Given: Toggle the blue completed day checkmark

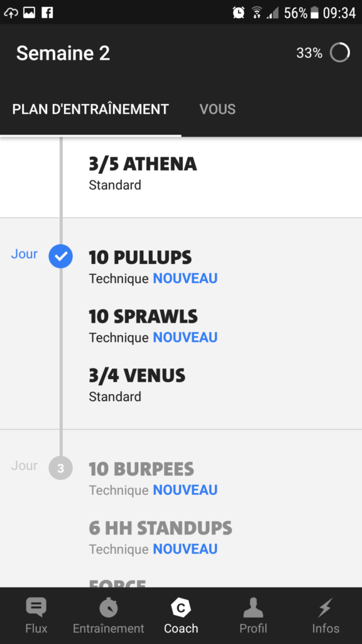Looking at the screenshot, I should 61,257.
